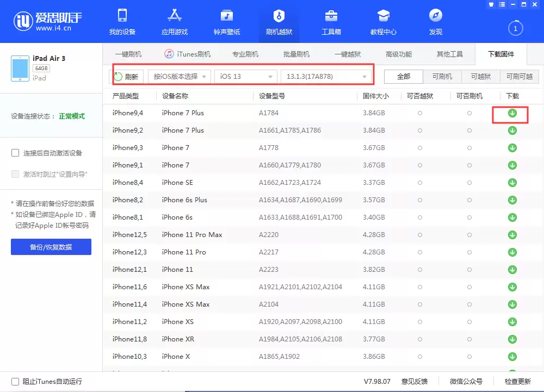Toggle 激活时跳过设置向导 checkbox

click(15, 174)
